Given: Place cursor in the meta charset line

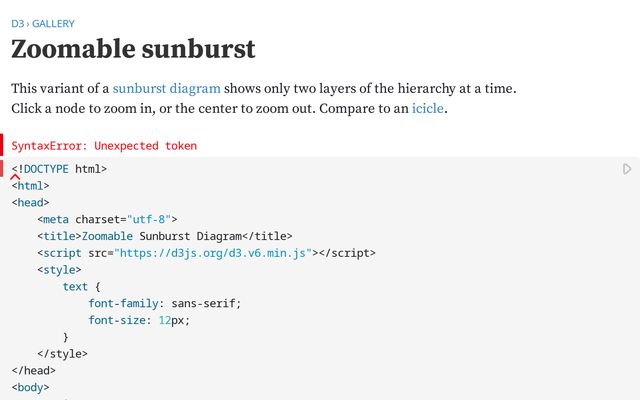Looking at the screenshot, I should click(x=110, y=219).
